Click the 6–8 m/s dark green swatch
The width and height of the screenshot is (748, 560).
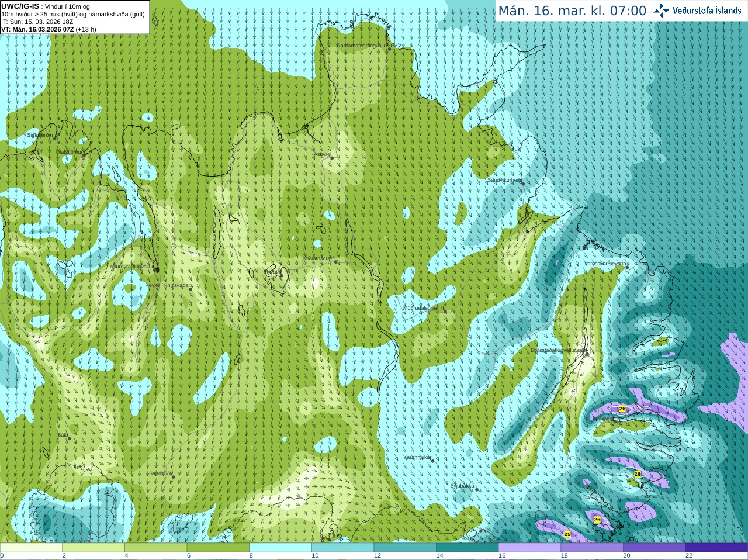click(x=218, y=548)
